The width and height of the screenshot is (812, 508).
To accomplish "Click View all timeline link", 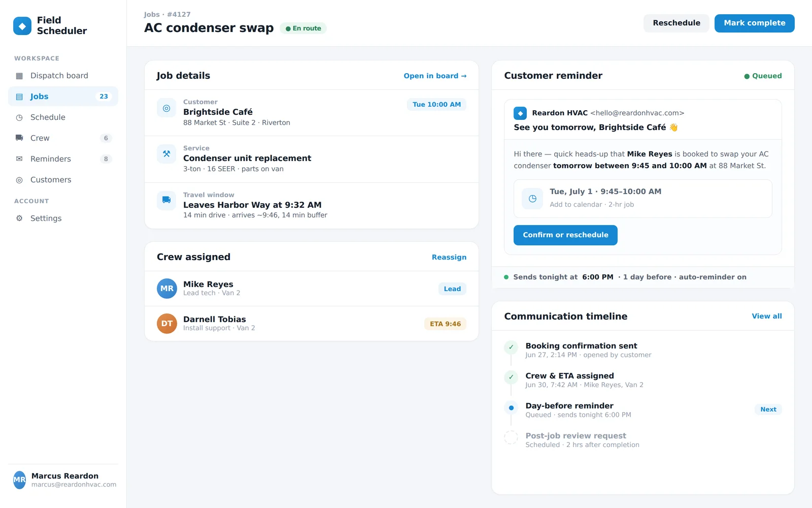I will pos(767,316).
